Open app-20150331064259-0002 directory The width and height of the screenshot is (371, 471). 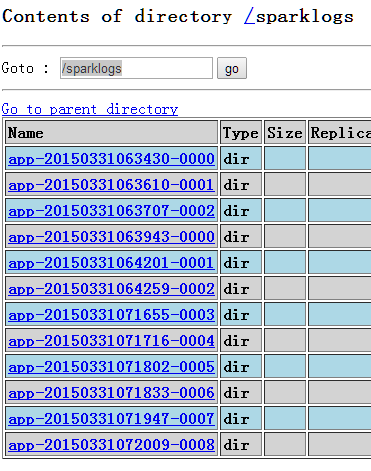coord(112,289)
